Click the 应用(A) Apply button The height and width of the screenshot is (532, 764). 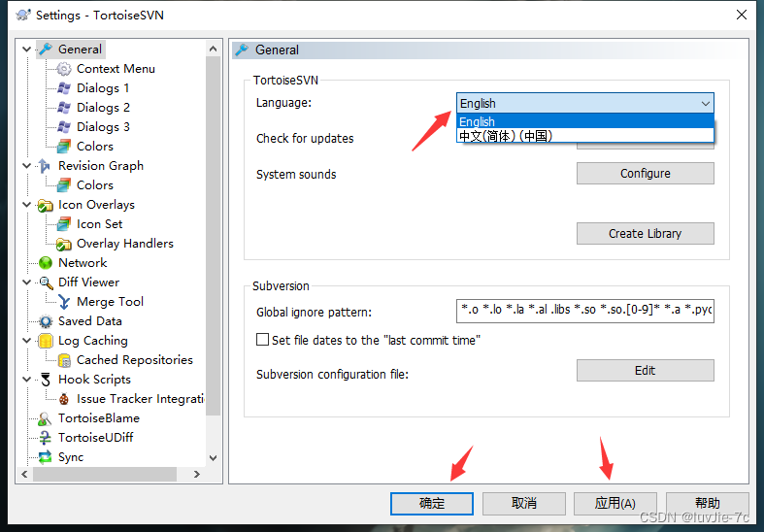coord(615,503)
